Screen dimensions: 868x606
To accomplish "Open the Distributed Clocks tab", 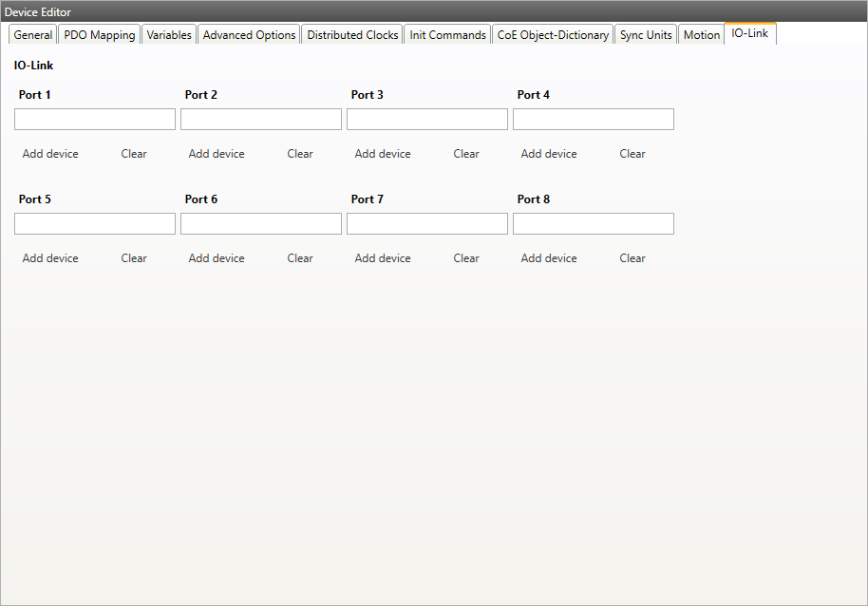I will 352,35.
